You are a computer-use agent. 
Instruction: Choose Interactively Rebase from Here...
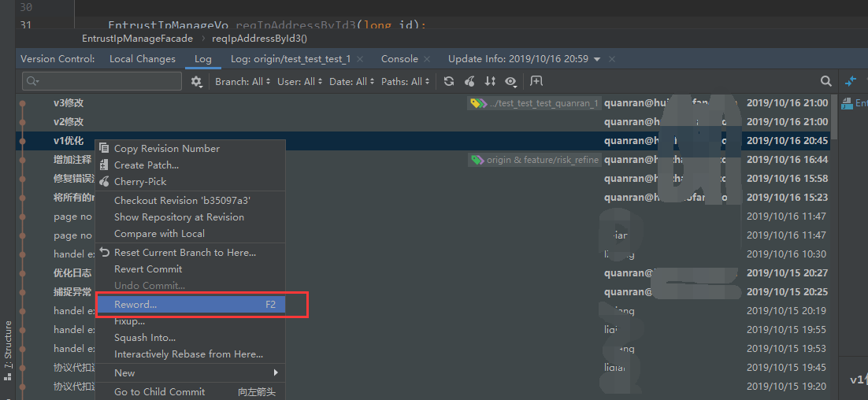click(x=191, y=354)
